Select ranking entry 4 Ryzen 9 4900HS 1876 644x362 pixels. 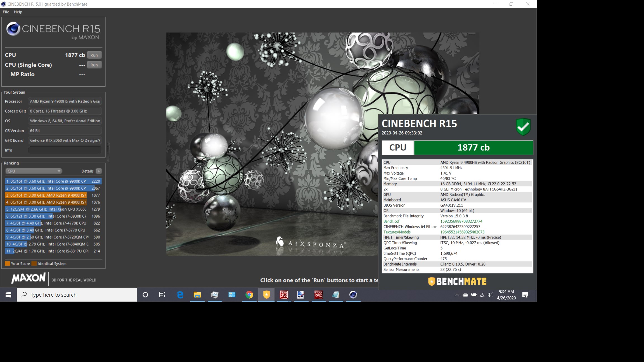53,202
